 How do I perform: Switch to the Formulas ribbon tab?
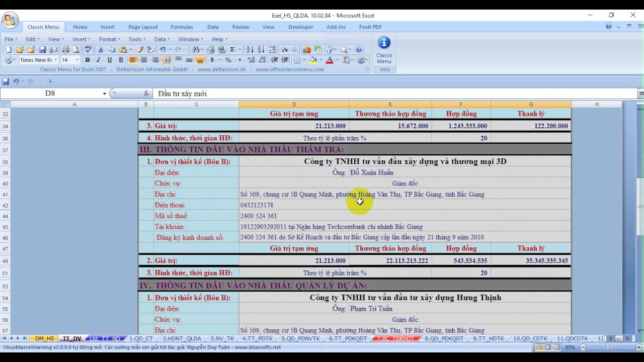click(x=182, y=27)
